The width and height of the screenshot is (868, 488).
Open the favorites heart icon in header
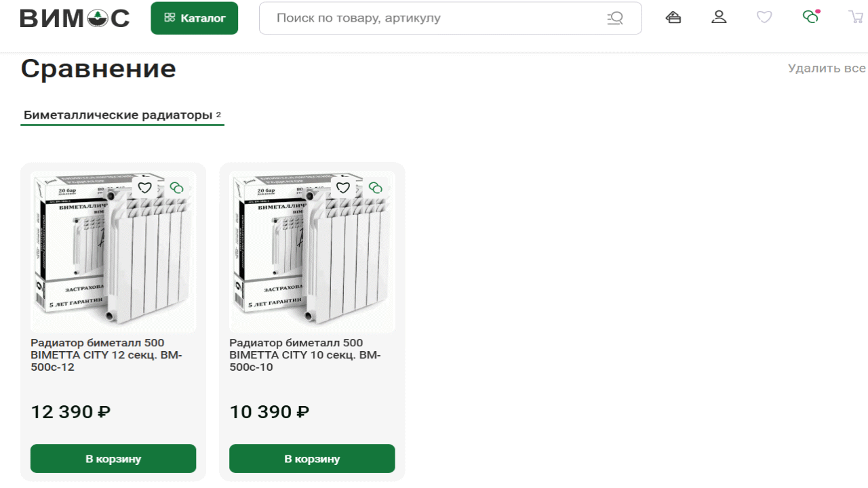764,18
